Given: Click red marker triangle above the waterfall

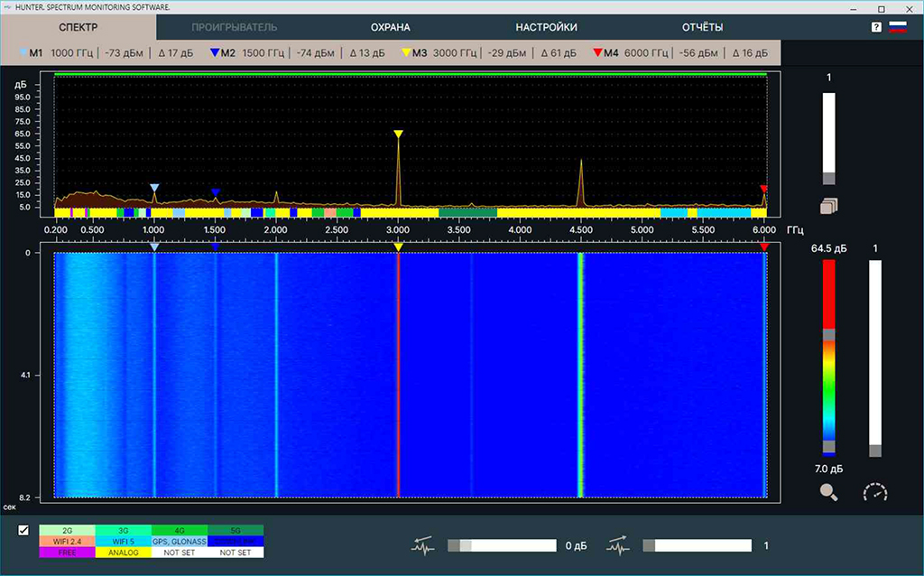Looking at the screenshot, I should tap(764, 247).
